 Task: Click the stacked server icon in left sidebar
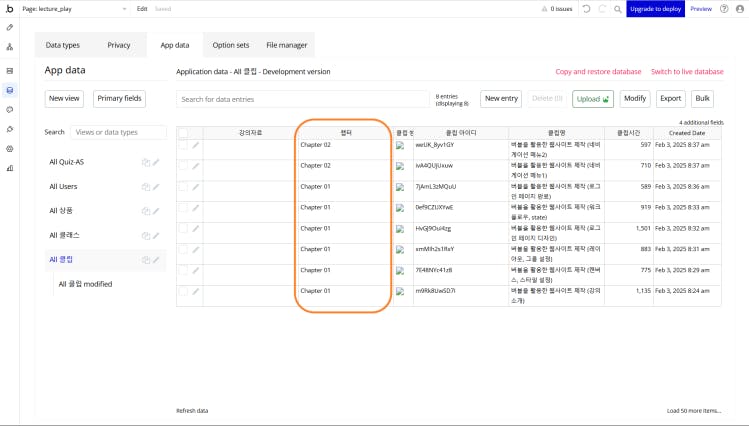10,71
